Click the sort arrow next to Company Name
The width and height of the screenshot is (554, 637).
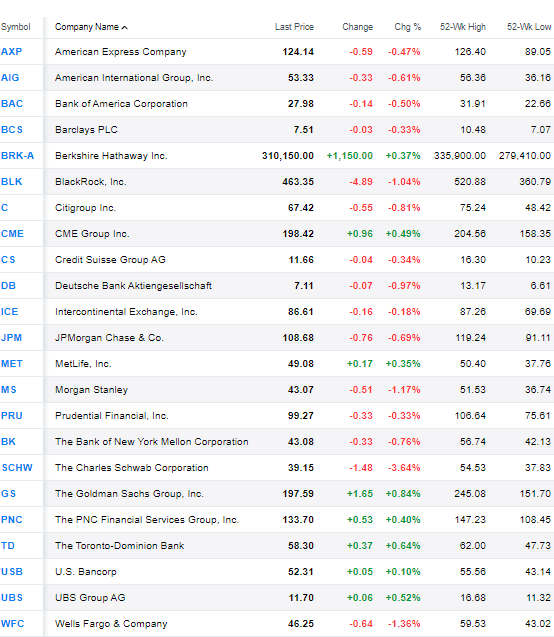point(124,28)
